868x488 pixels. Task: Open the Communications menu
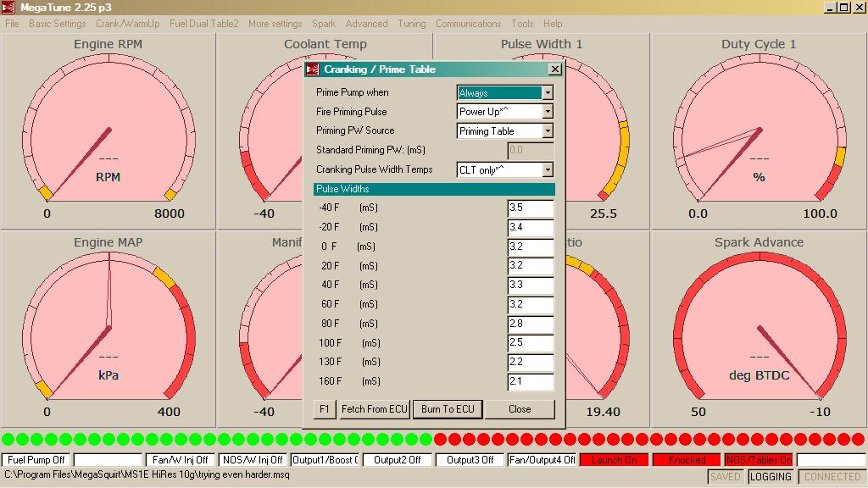468,24
